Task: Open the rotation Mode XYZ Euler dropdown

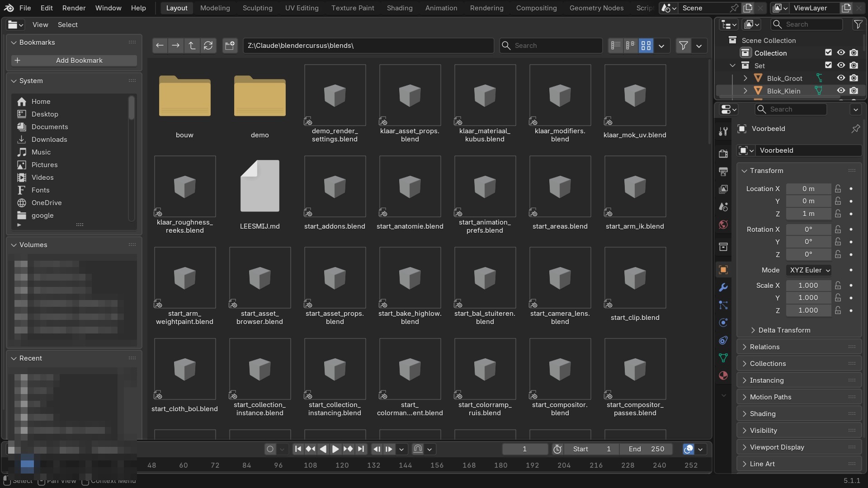Action: (x=809, y=270)
